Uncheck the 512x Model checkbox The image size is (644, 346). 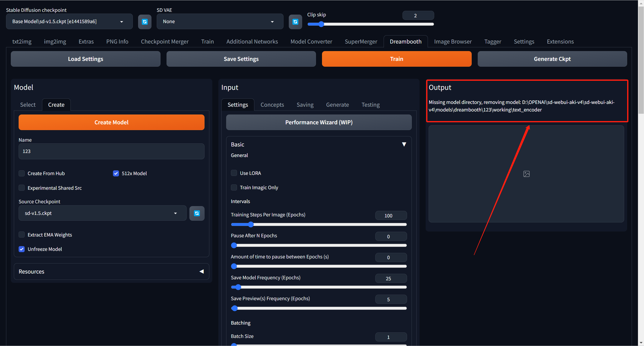116,173
